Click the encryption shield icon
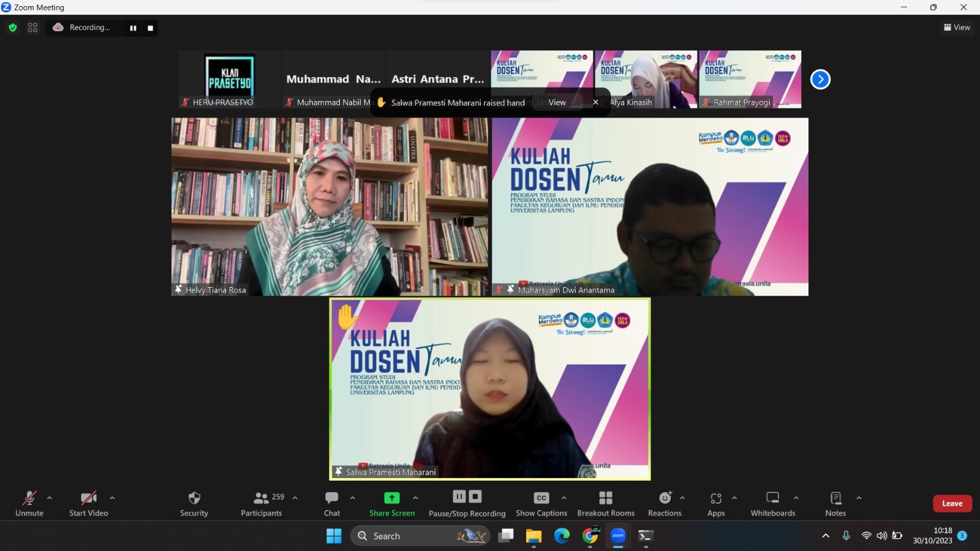 click(13, 28)
